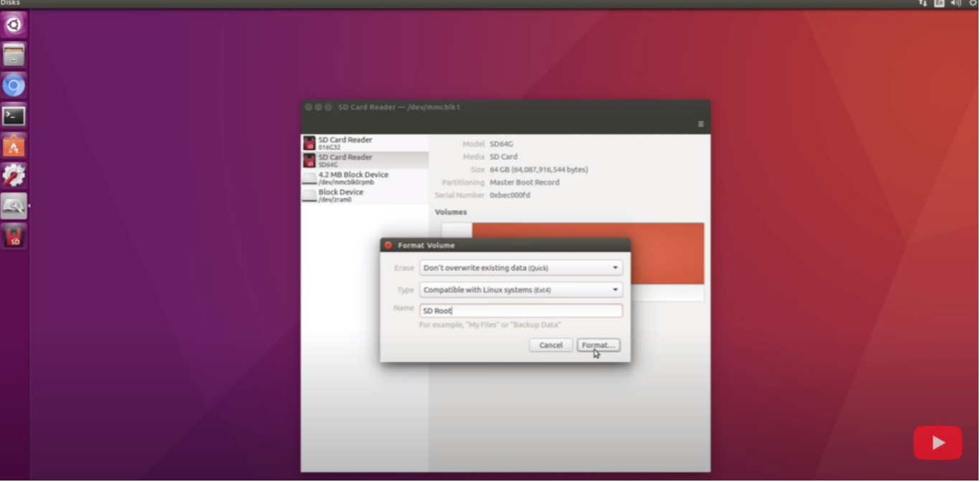Launch Ubuntu Software from the dock
Image resolution: width=980 pixels, height=482 pixels.
tap(13, 146)
